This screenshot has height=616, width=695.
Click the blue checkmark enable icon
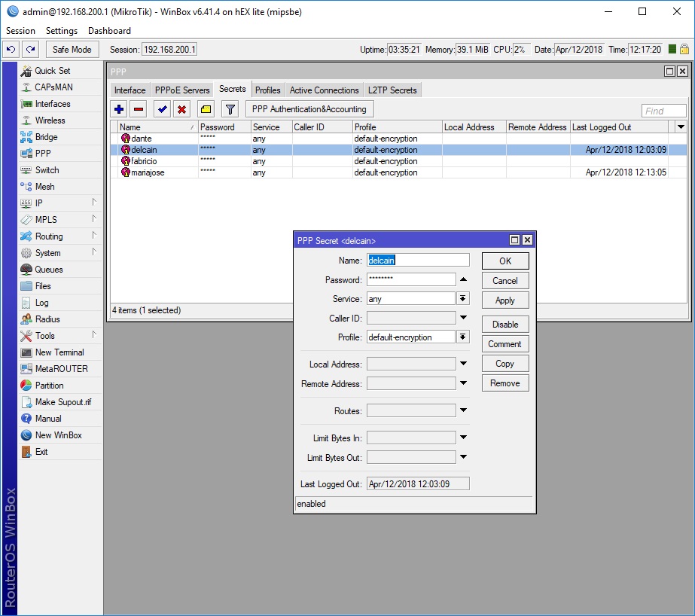click(162, 109)
